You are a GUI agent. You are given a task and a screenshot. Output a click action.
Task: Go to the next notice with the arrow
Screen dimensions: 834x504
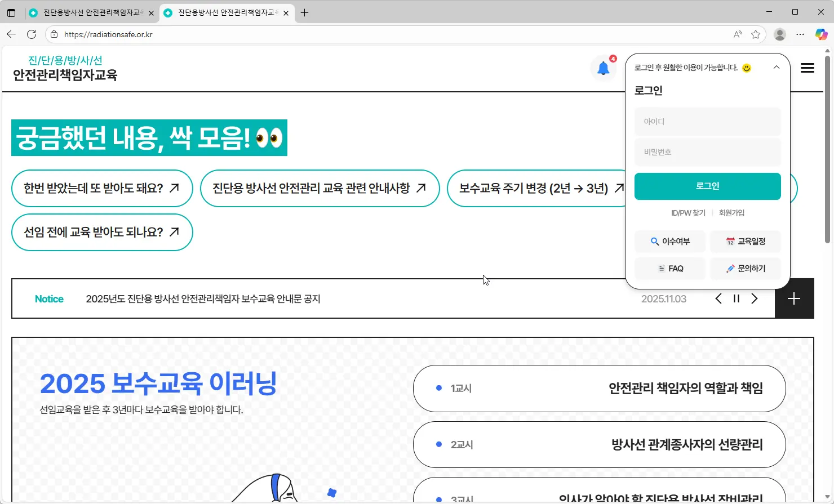coord(755,298)
